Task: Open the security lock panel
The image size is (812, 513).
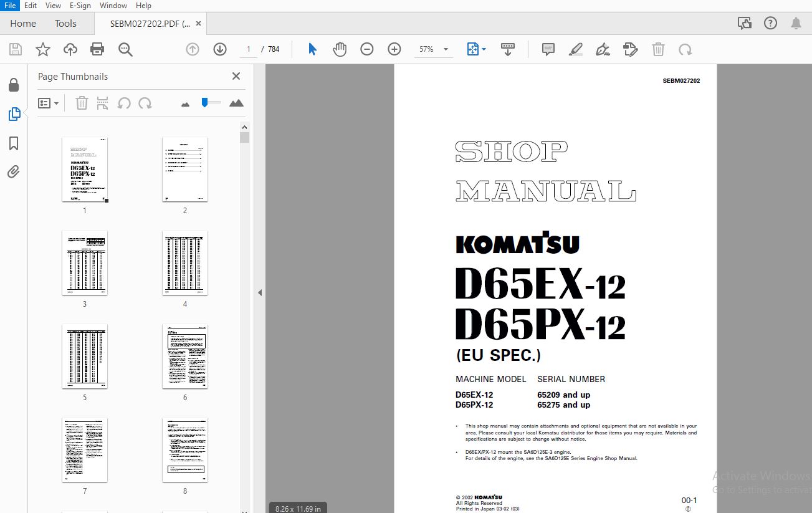Action: pyautogui.click(x=13, y=85)
